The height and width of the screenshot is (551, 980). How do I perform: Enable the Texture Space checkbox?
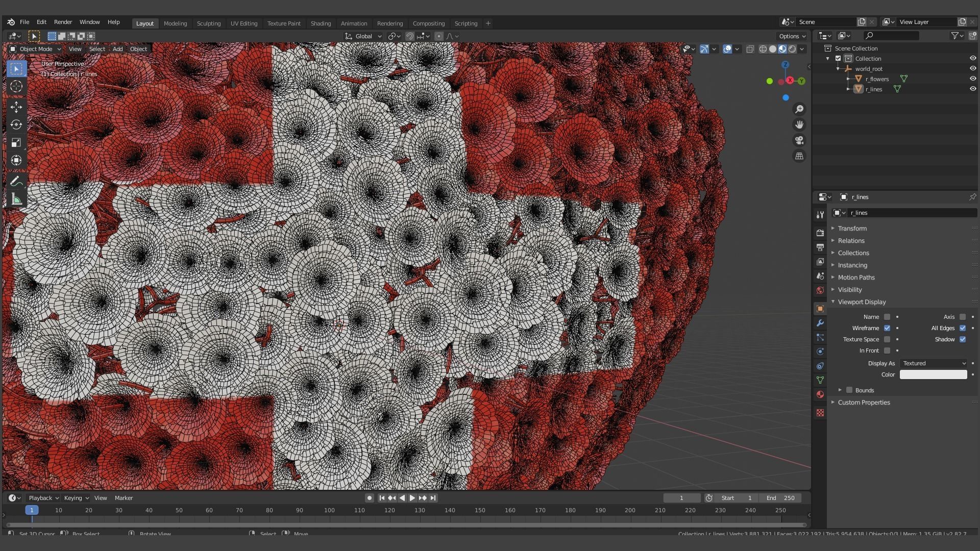pos(887,339)
